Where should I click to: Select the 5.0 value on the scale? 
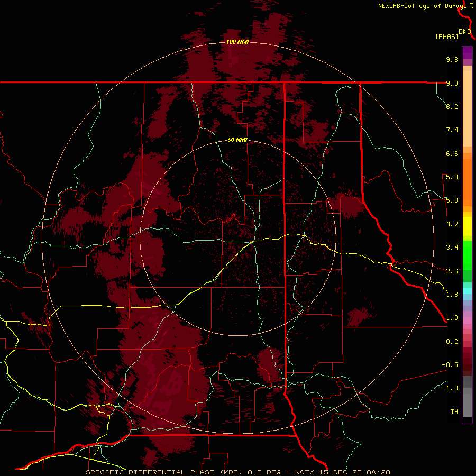coord(452,200)
